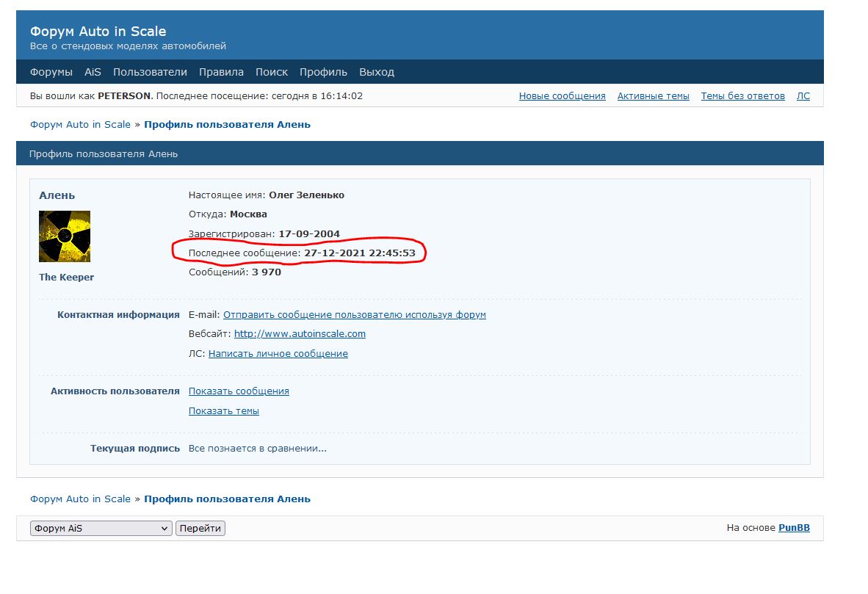Click the radioactive avatar image of Алень
This screenshot has height=594, width=868.
click(x=64, y=236)
